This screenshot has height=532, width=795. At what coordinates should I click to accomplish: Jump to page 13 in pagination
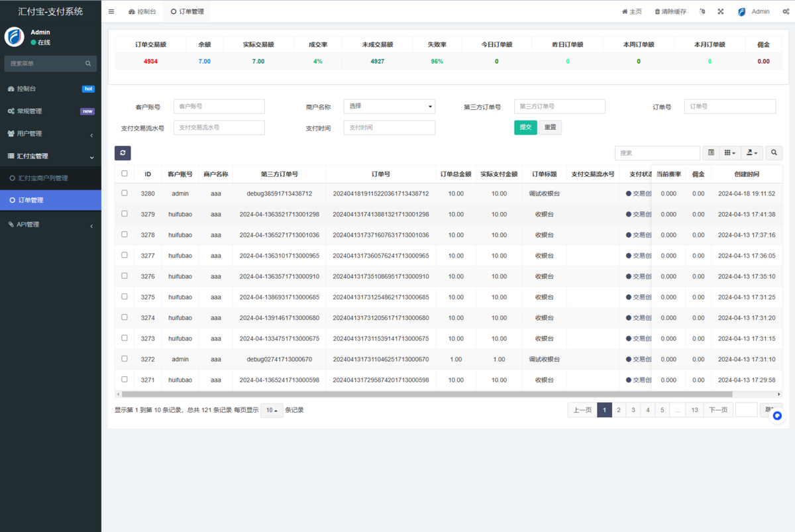pyautogui.click(x=694, y=410)
